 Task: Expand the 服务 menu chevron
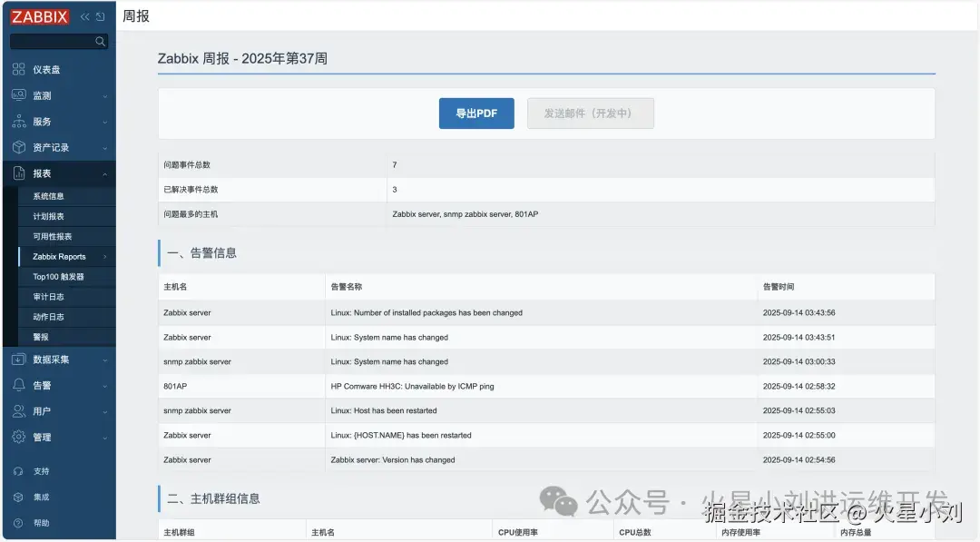pos(105,123)
